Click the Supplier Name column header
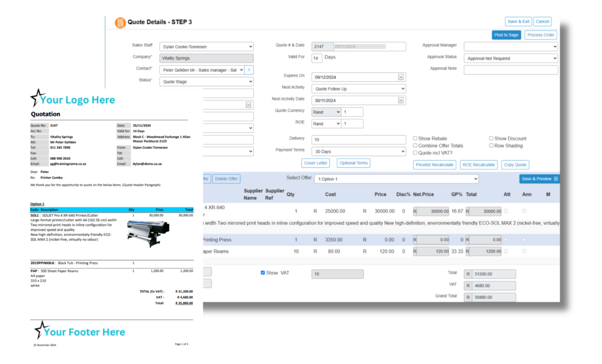 [x=253, y=194]
